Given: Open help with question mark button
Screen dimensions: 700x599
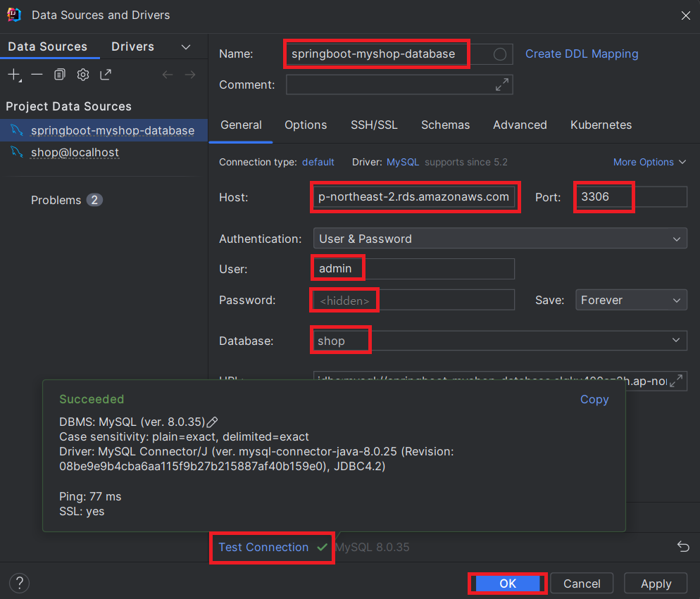Looking at the screenshot, I should coord(19,583).
